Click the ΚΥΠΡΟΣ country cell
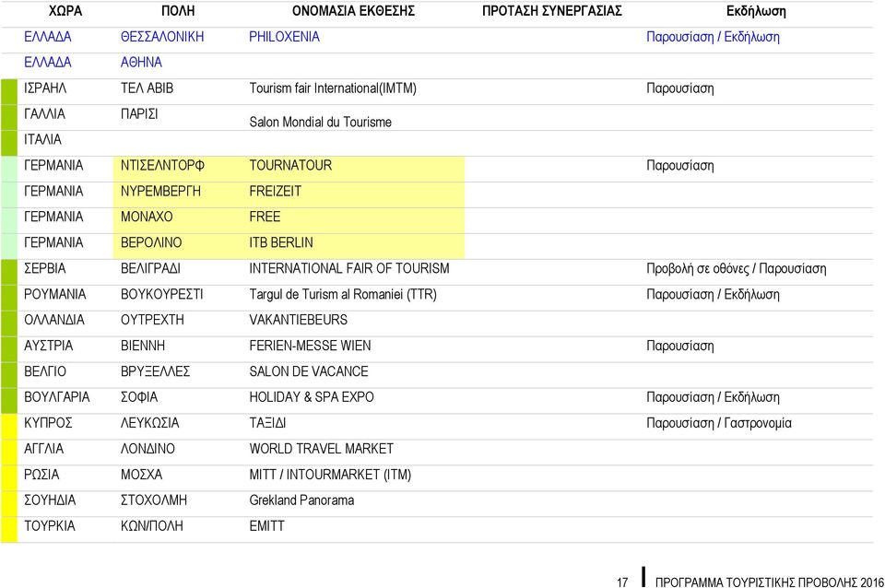This screenshot has width=885, height=588. coord(48,423)
